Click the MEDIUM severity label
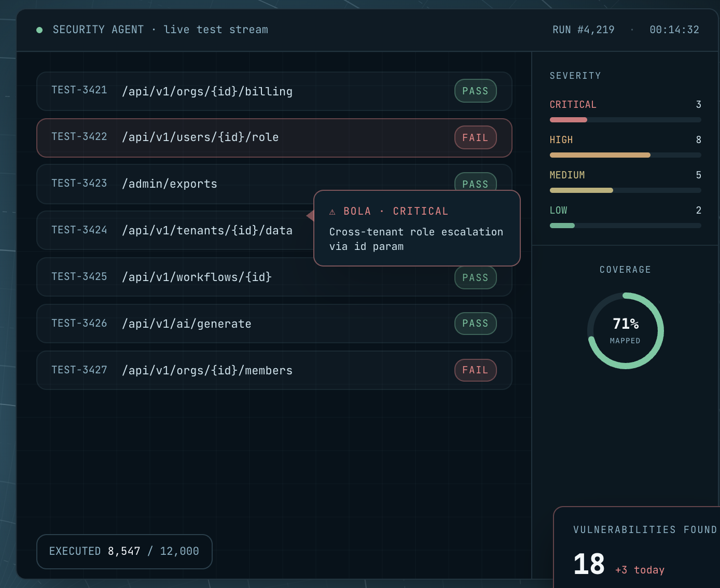Screen dimensions: 720x588 pyautogui.click(x=567, y=175)
